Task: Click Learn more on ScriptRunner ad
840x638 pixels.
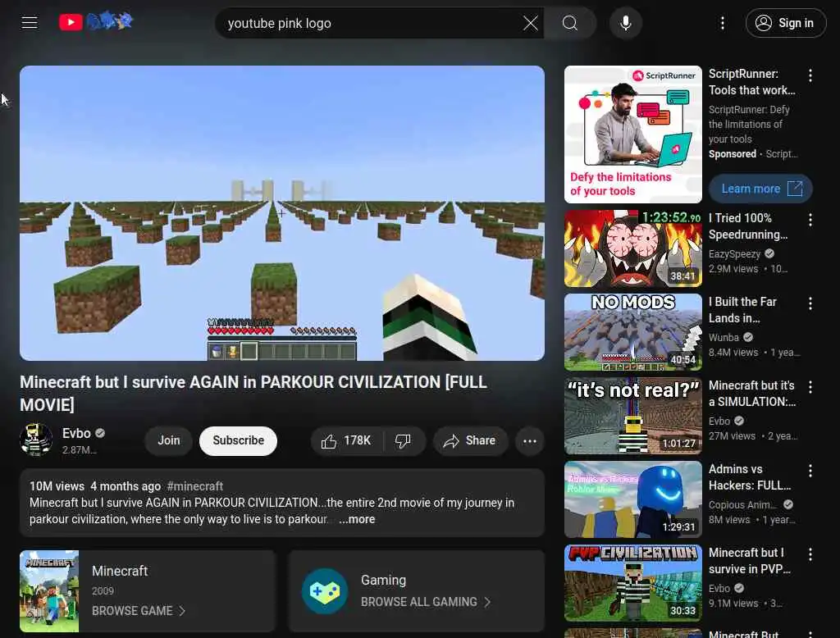Action: [760, 189]
